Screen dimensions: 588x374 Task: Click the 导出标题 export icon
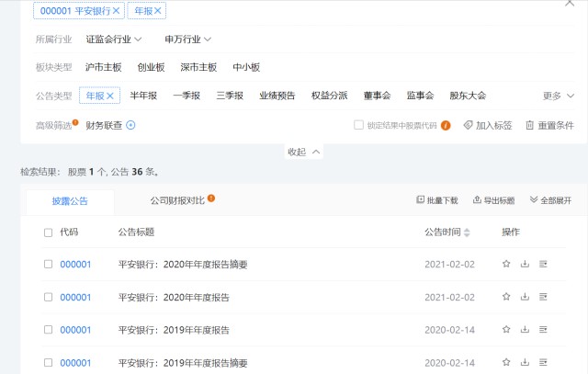click(477, 199)
